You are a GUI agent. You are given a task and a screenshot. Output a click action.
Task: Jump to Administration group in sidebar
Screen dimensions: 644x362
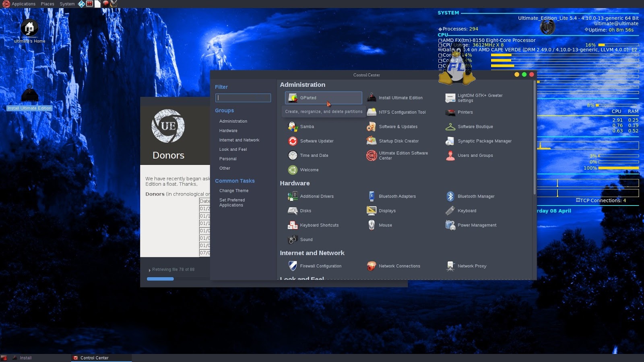[233, 121]
